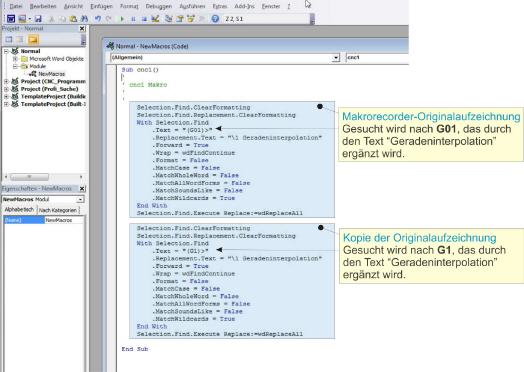Toggle Folders in the Project panel

click(33, 40)
